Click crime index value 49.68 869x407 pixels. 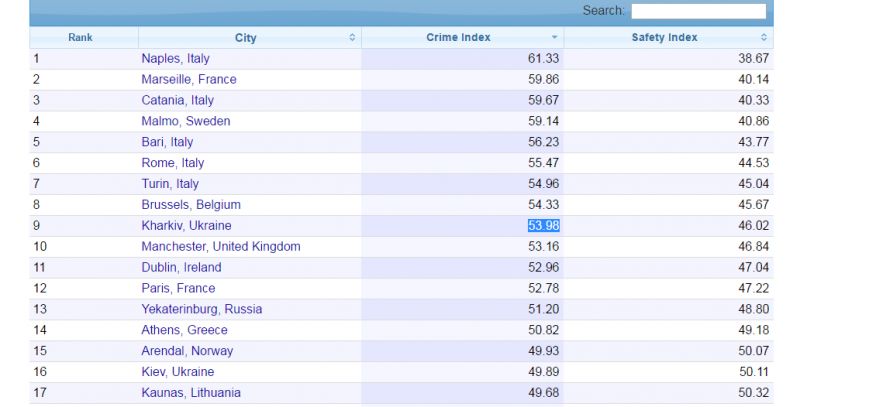(544, 393)
